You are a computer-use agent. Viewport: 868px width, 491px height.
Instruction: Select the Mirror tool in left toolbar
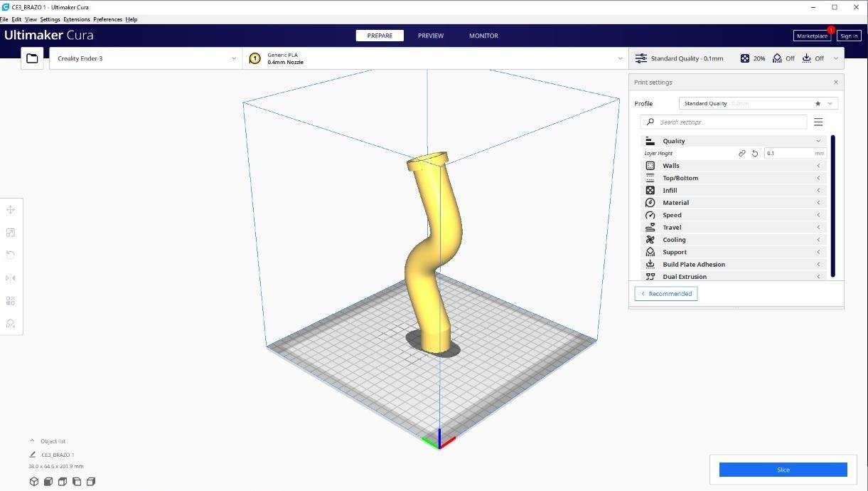tap(11, 278)
